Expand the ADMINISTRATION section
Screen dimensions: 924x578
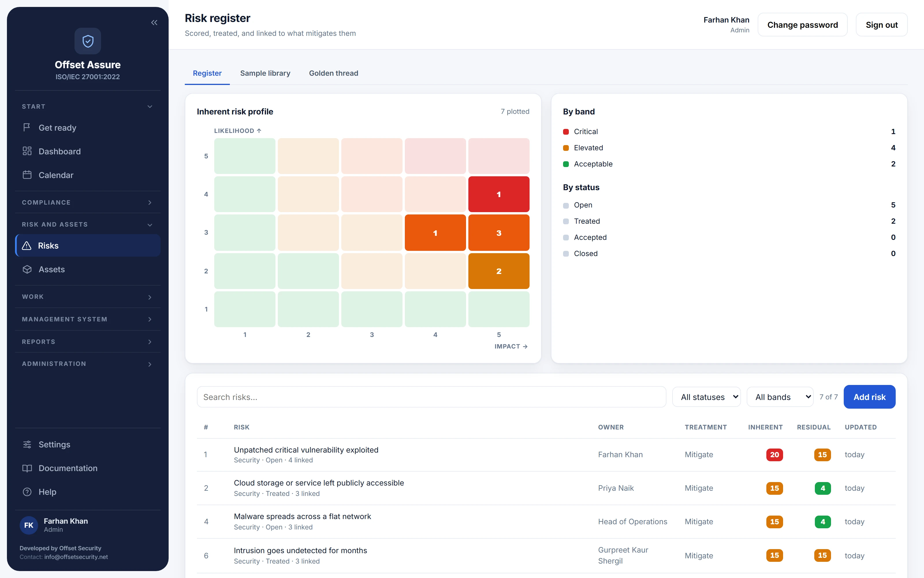pos(88,364)
